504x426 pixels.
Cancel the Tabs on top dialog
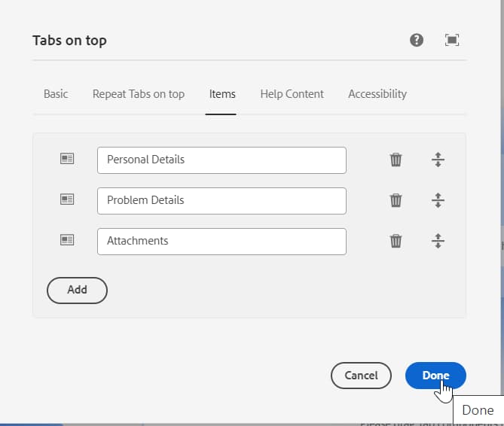361,376
